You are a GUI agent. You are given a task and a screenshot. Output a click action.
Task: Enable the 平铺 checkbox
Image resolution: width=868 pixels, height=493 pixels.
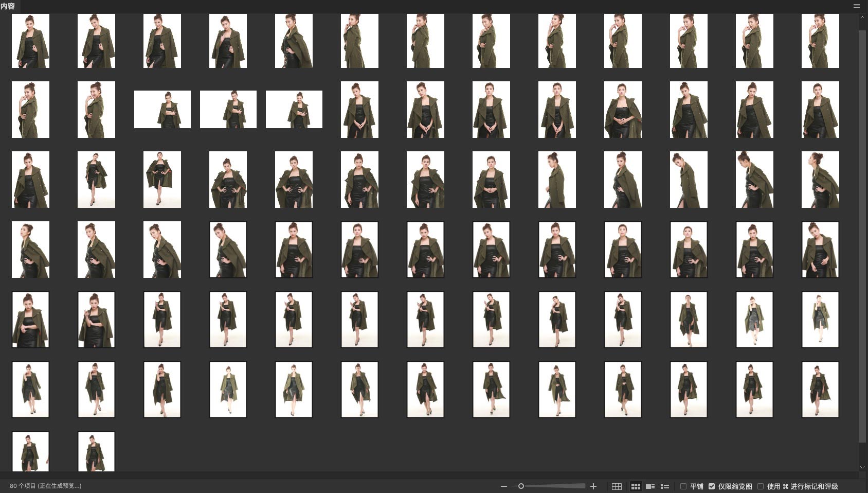coord(683,486)
